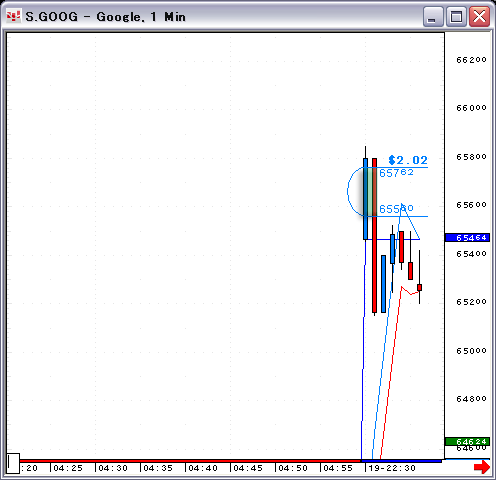The width and height of the screenshot is (496, 480).
Task: Click the $2.02 range label
Action: [x=408, y=160]
